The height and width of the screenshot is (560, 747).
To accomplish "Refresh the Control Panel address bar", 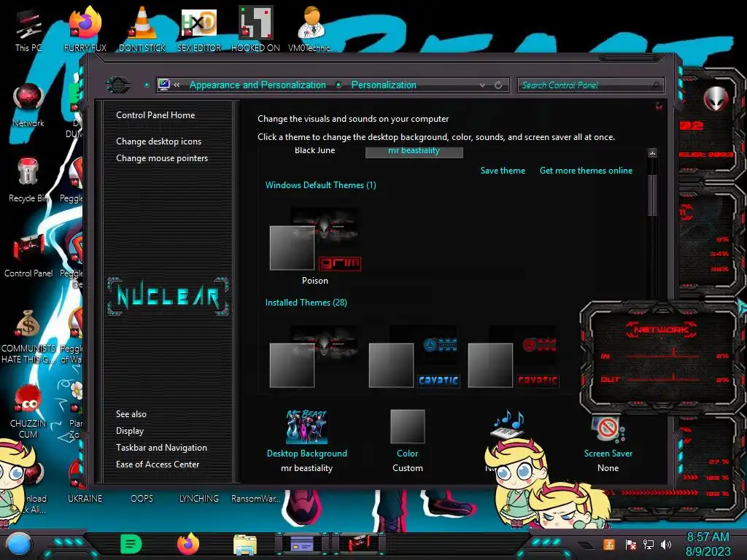I will (x=498, y=85).
